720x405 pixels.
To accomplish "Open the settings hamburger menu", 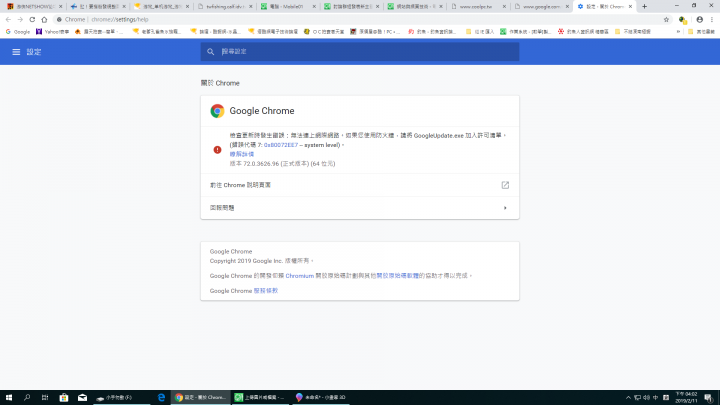I will pos(16,52).
